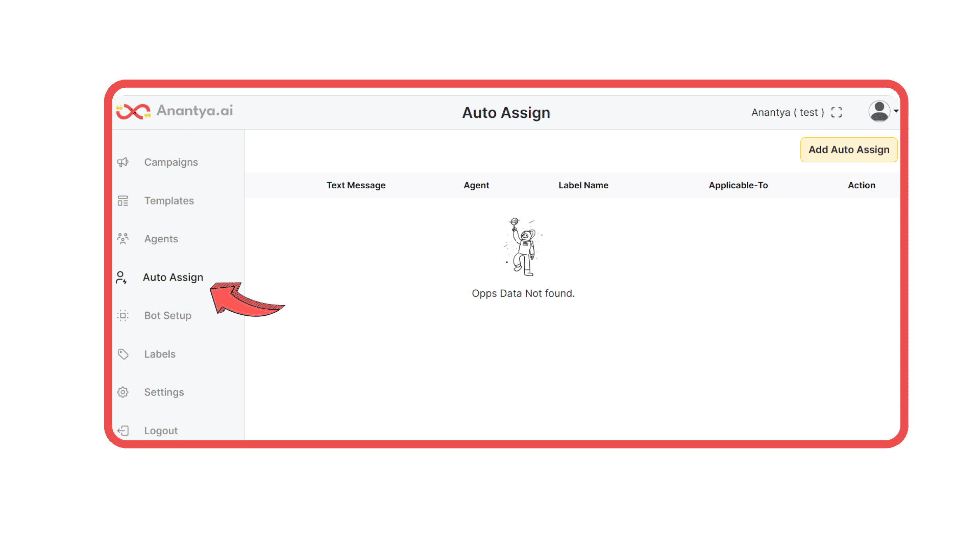Click the Anantya ( test ) account name
The width and height of the screenshot is (980, 551).
[x=788, y=112]
